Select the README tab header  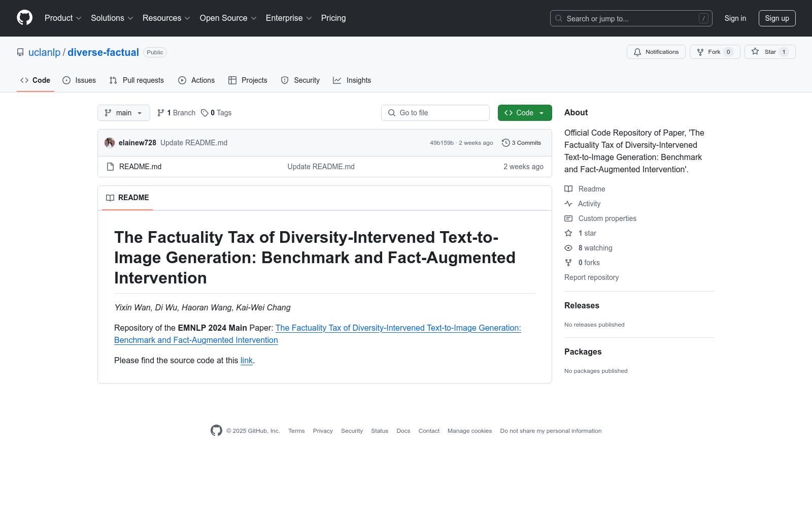coord(127,198)
